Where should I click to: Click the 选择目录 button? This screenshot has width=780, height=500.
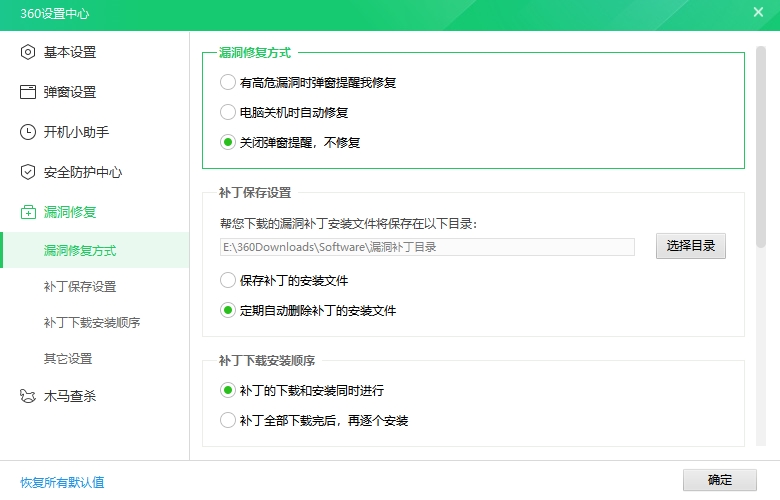click(690, 246)
